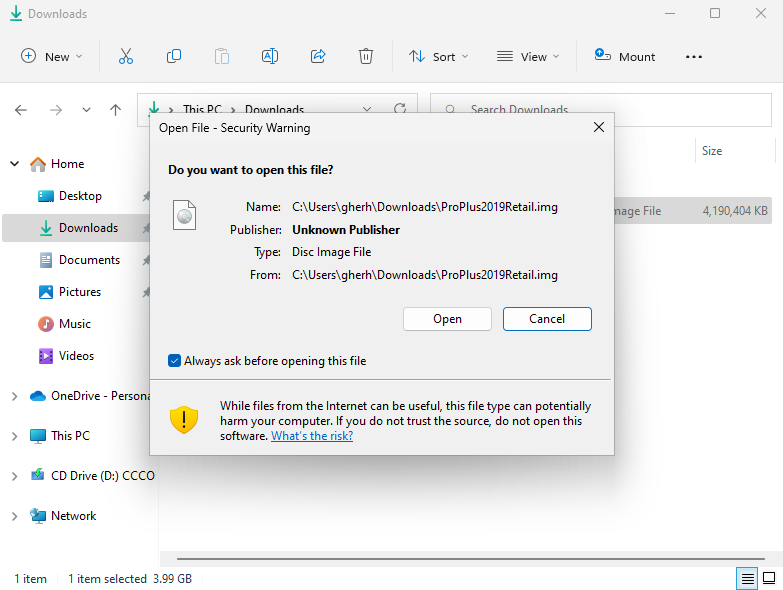
Task: Uncheck Always ask before opening this file
Action: (x=175, y=361)
